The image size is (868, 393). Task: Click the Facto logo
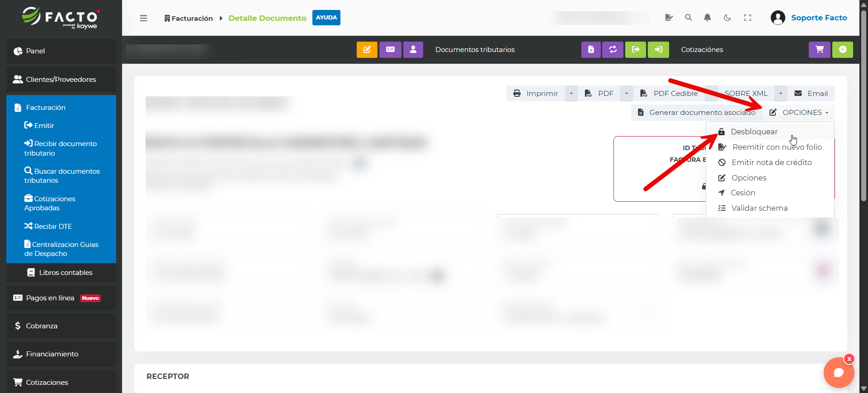click(61, 18)
